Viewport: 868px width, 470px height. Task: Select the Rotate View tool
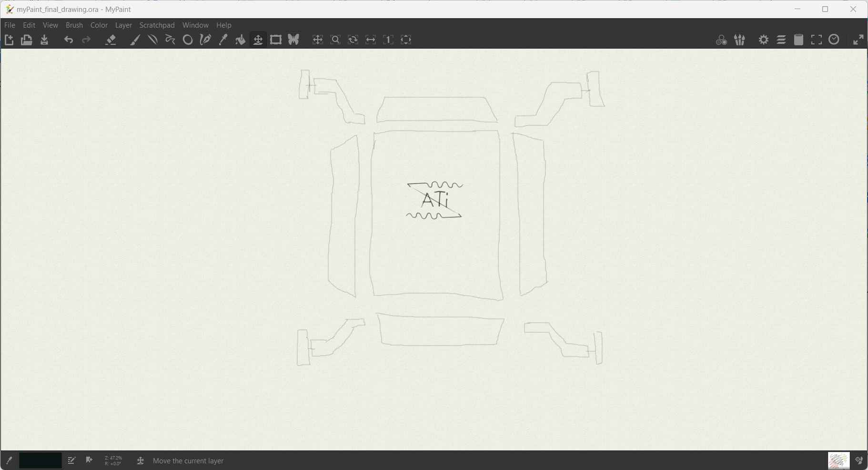(353, 40)
